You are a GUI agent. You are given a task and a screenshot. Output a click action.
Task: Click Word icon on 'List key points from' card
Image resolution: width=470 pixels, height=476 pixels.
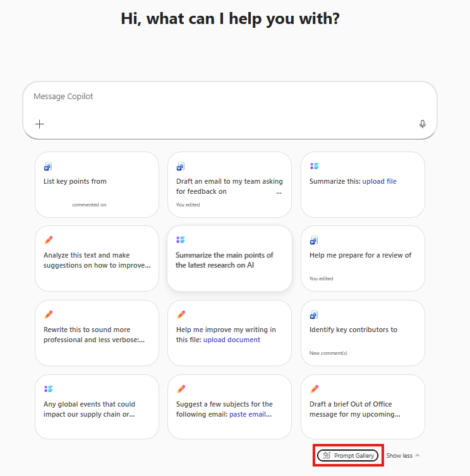(48, 167)
